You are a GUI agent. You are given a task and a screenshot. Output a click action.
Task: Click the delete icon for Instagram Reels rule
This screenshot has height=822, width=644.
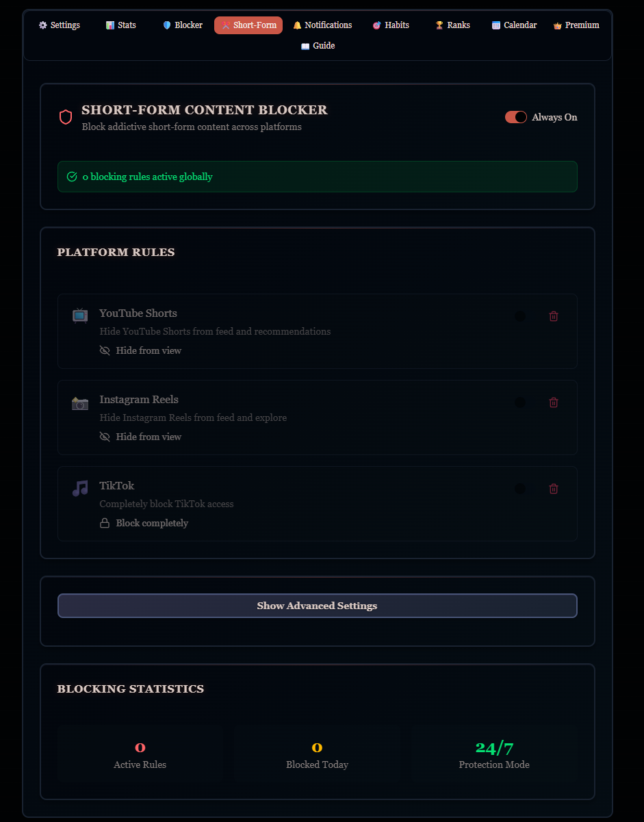click(x=554, y=402)
